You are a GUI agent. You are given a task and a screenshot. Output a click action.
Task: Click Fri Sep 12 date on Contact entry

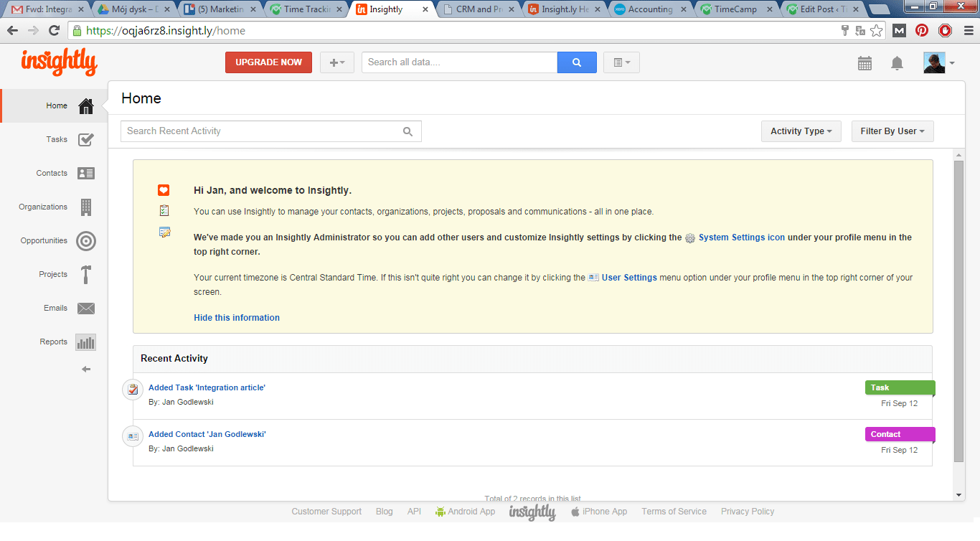point(900,450)
